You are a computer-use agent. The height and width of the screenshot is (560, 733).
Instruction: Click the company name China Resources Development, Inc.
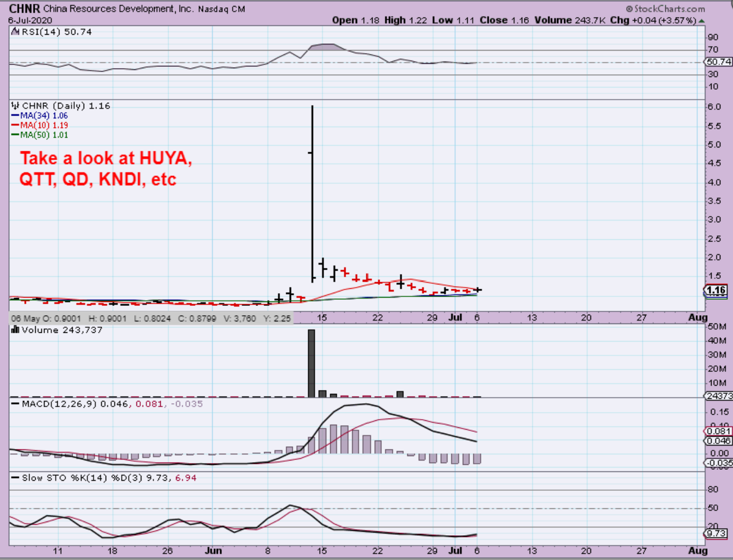point(118,9)
